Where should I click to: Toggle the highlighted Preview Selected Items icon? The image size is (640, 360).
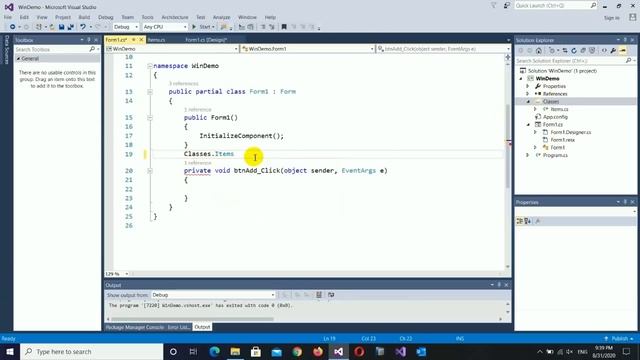point(622,51)
